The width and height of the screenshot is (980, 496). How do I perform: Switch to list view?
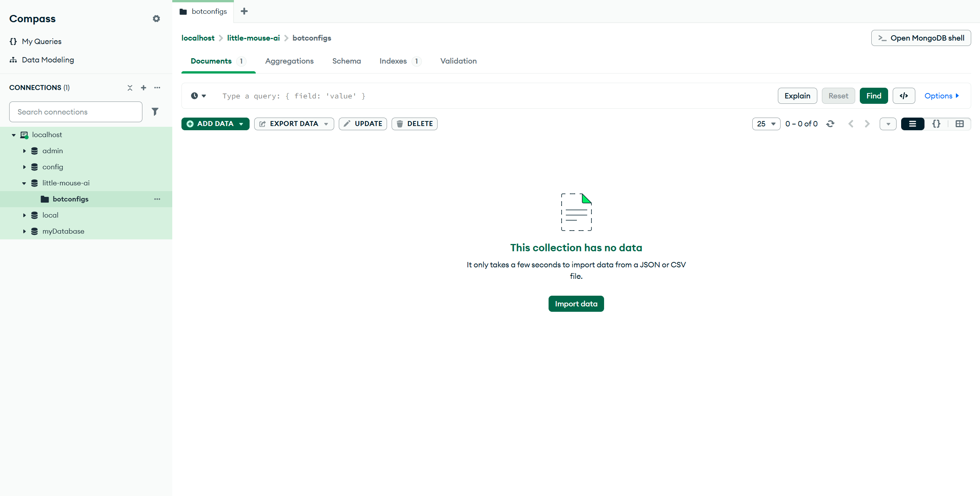click(x=913, y=124)
